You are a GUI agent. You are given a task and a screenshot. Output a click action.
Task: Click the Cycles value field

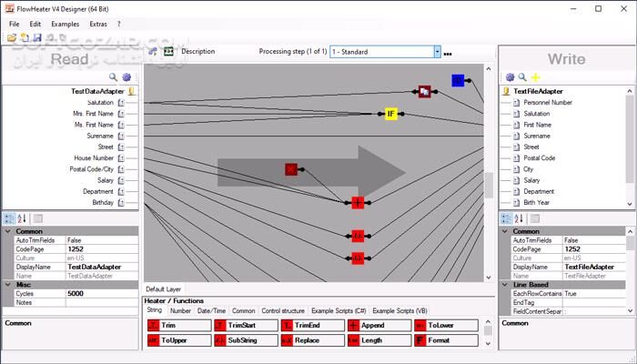coord(102,293)
